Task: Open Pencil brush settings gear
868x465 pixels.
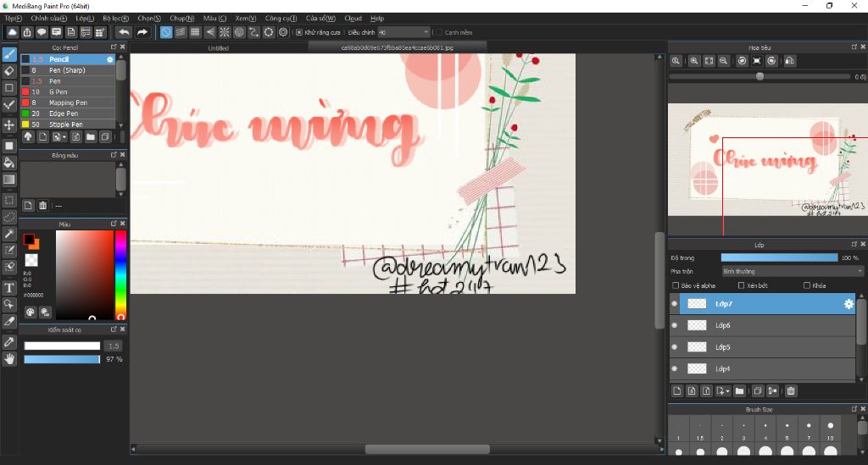Action: (x=109, y=59)
